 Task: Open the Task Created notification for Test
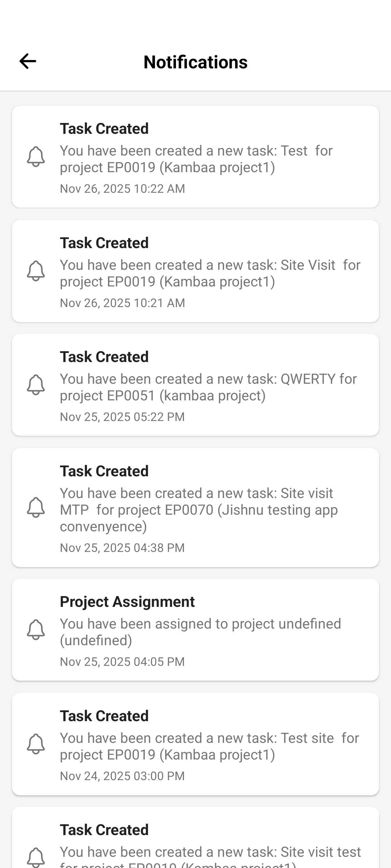tap(196, 159)
